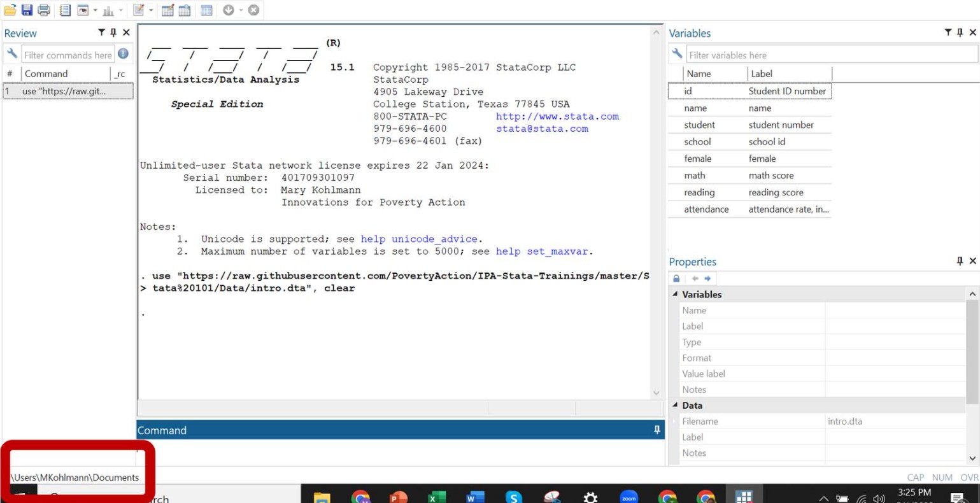980x503 pixels.
Task: Pin the Review panel
Action: (x=113, y=32)
